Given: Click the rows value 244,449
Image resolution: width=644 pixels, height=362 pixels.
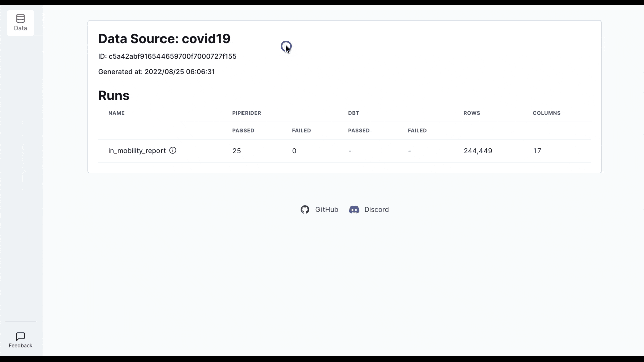Looking at the screenshot, I should 478,151.
